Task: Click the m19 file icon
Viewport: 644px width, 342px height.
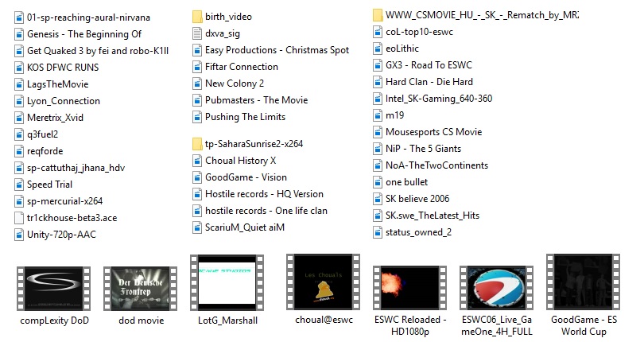Action: coord(378,115)
